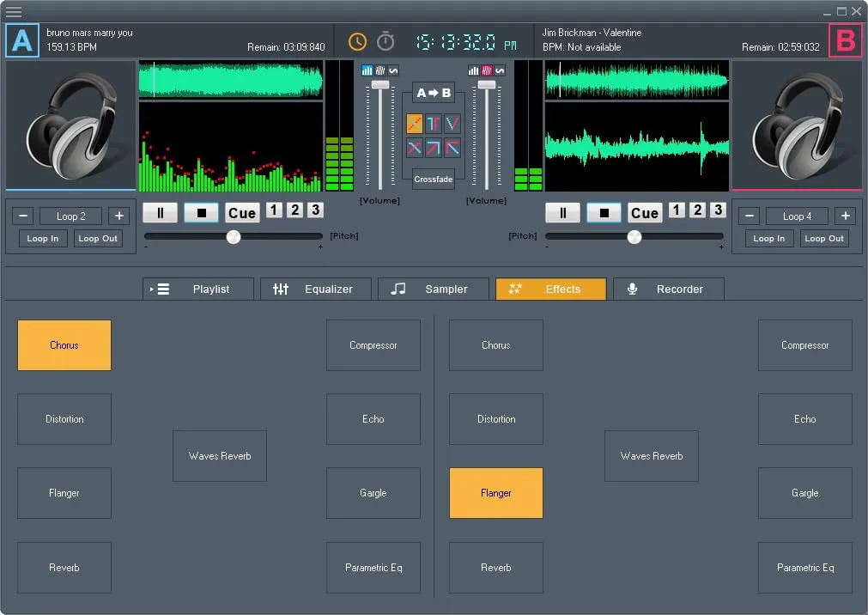The height and width of the screenshot is (615, 868).
Task: Select the spectrum display icon above deck B volume fader
Action: click(x=487, y=70)
